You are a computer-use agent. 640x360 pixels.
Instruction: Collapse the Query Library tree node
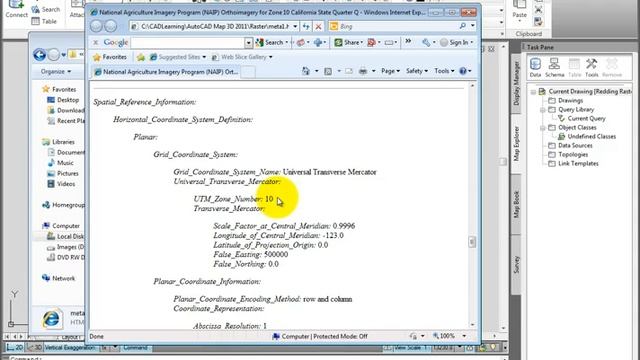click(x=542, y=110)
